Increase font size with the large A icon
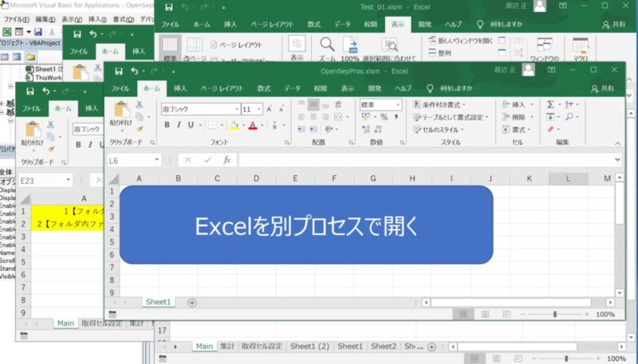 click(x=270, y=109)
